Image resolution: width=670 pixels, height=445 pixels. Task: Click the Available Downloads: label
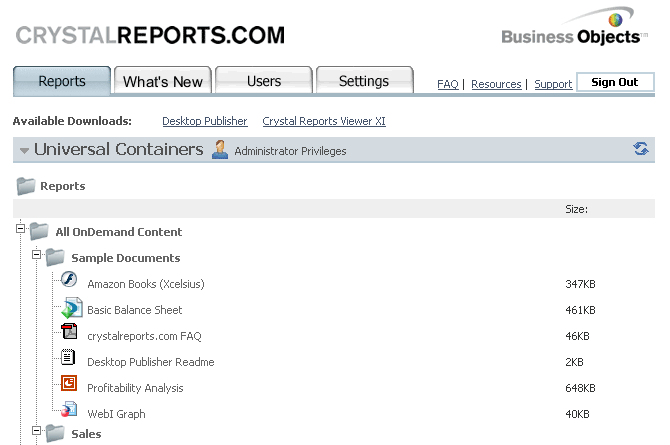72,121
